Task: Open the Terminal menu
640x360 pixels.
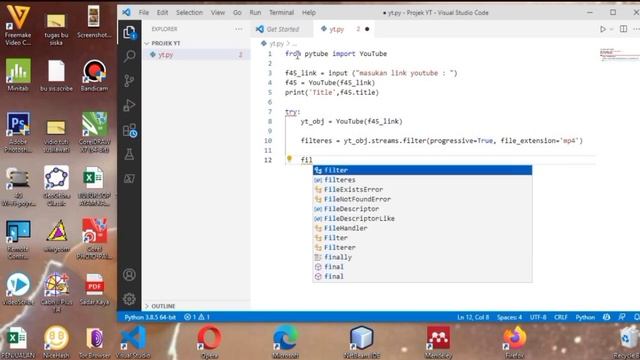Action: [281, 13]
